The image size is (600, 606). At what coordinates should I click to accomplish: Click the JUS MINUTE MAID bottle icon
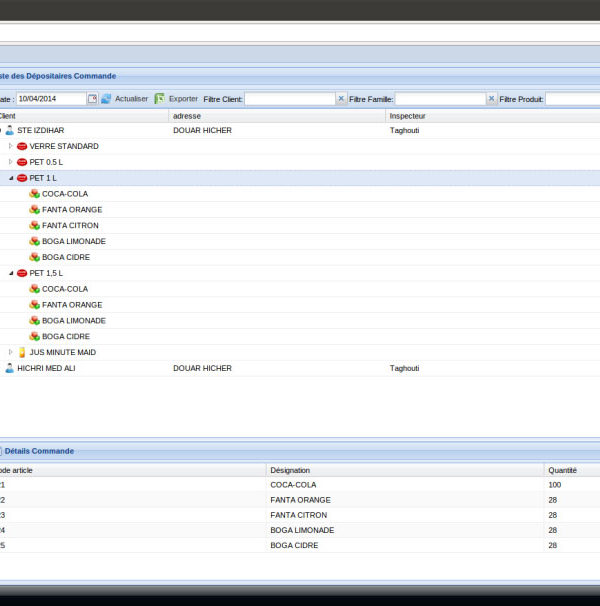pyautogui.click(x=22, y=352)
